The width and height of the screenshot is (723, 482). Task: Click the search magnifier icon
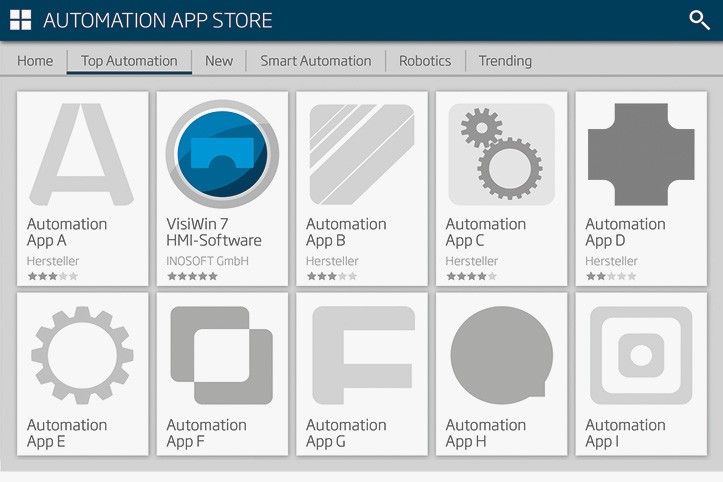pos(699,20)
